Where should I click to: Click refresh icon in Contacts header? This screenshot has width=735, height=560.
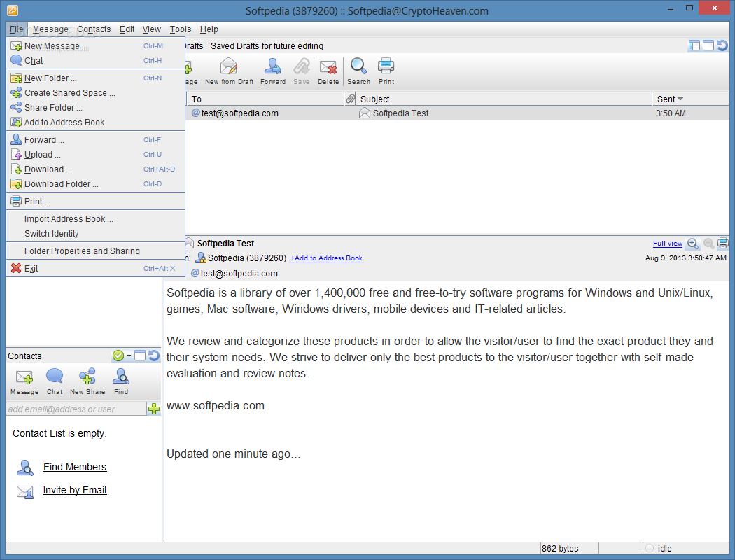click(x=154, y=356)
